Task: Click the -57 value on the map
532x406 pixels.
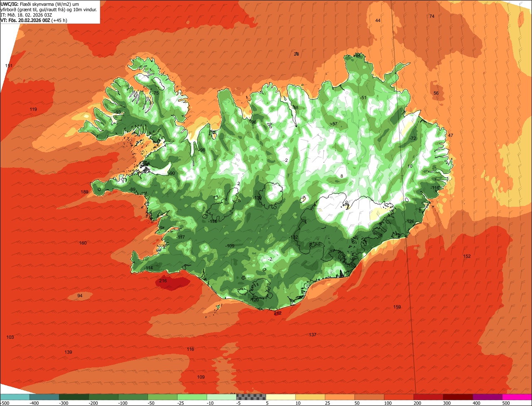Action: pos(334,124)
